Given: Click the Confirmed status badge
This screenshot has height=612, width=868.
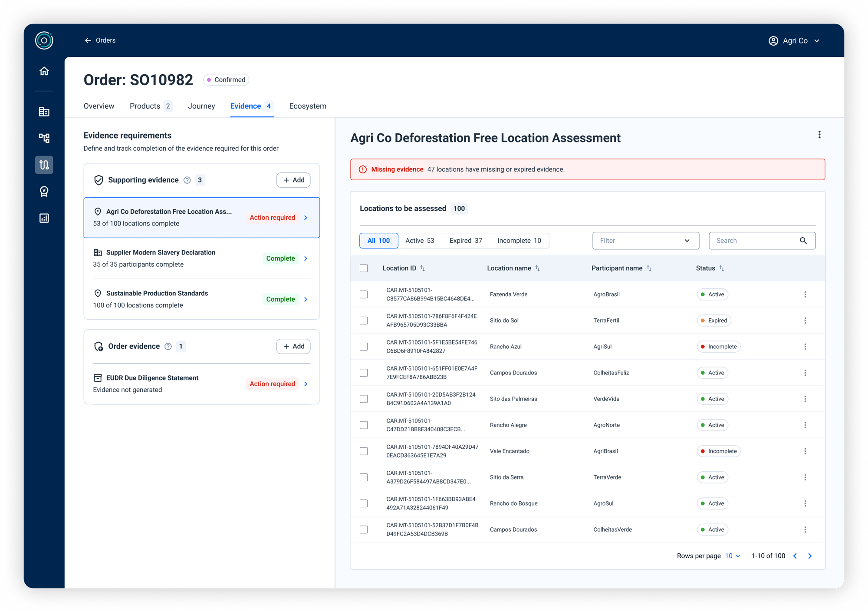Looking at the screenshot, I should point(226,79).
